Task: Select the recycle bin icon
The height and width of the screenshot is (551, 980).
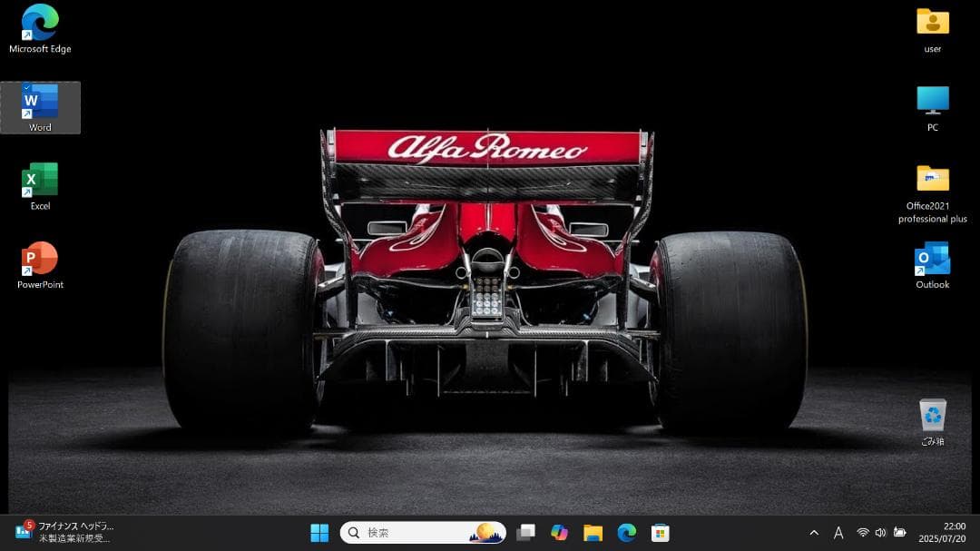Action: [x=933, y=421]
